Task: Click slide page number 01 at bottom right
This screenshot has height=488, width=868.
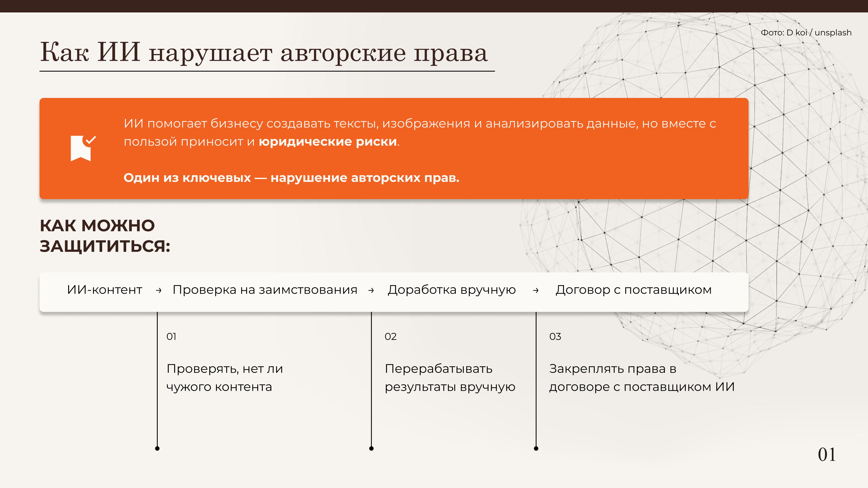Action: click(826, 455)
